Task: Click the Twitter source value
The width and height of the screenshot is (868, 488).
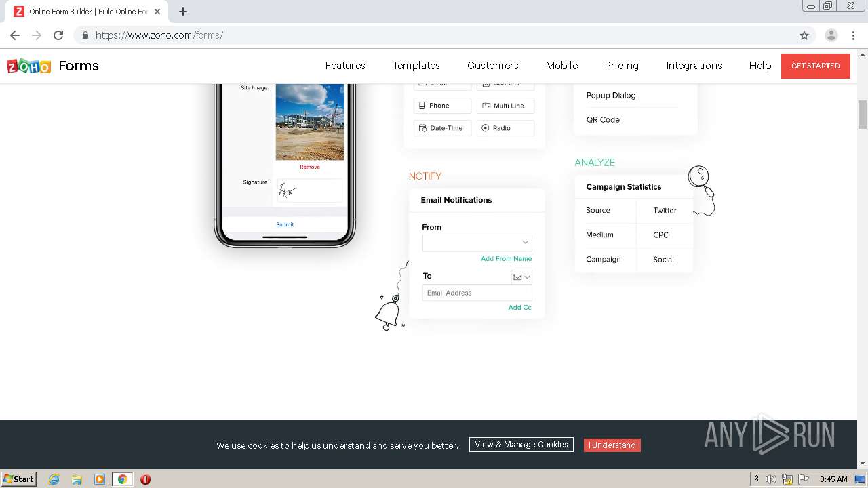Action: (x=665, y=211)
